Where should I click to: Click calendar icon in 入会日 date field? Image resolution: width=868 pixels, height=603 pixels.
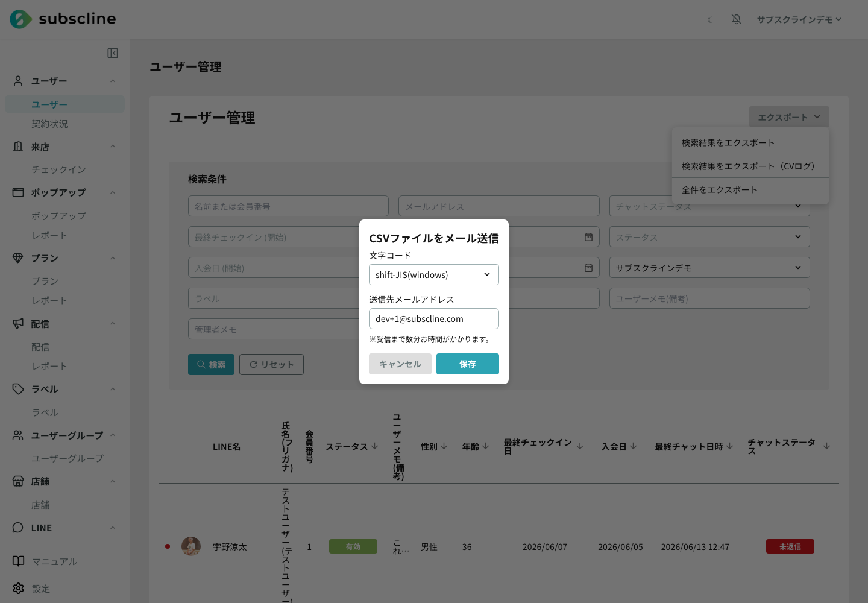588,268
